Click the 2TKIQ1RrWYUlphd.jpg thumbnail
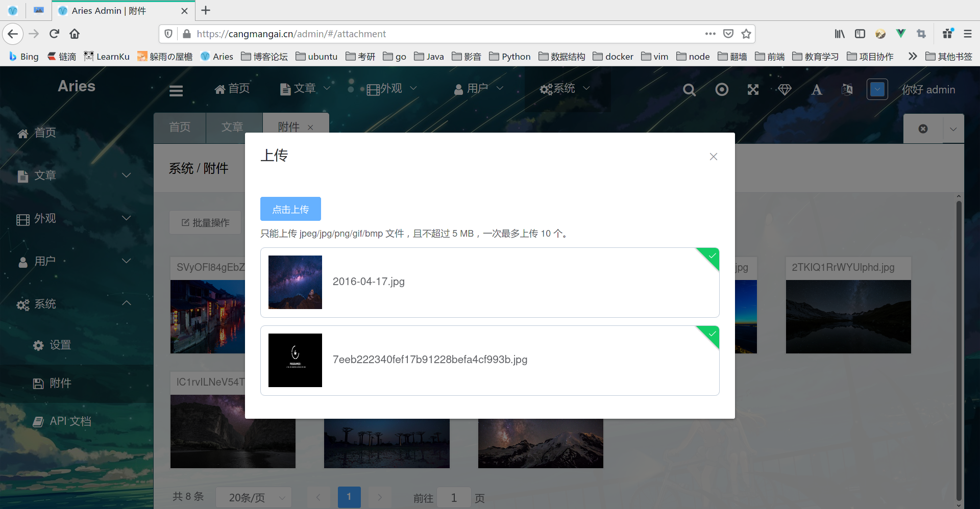The height and width of the screenshot is (509, 980). tap(848, 316)
